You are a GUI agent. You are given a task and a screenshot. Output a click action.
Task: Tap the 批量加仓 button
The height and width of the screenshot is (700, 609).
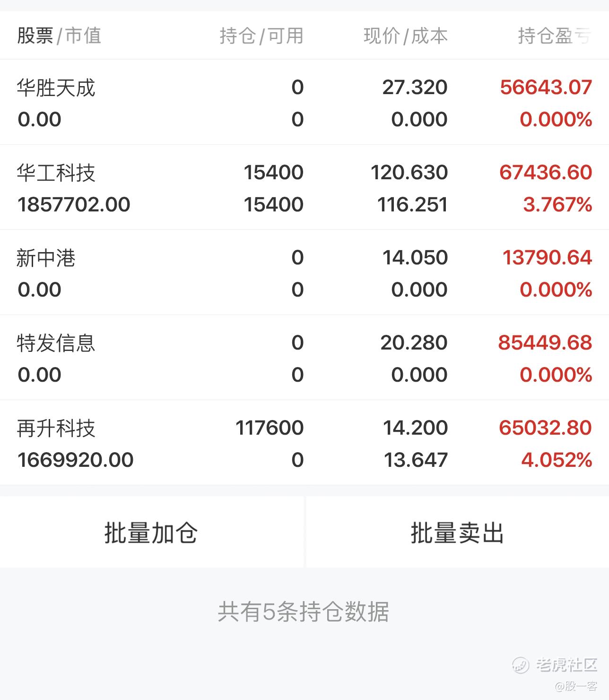tap(151, 533)
